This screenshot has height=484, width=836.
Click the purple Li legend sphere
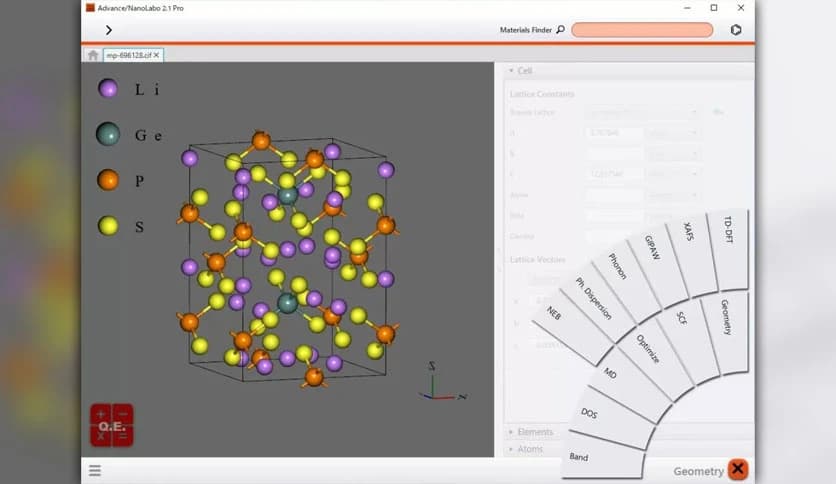coord(108,88)
